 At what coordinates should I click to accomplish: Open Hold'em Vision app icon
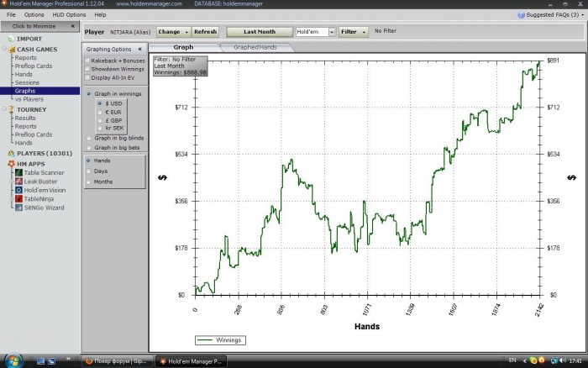(18, 190)
